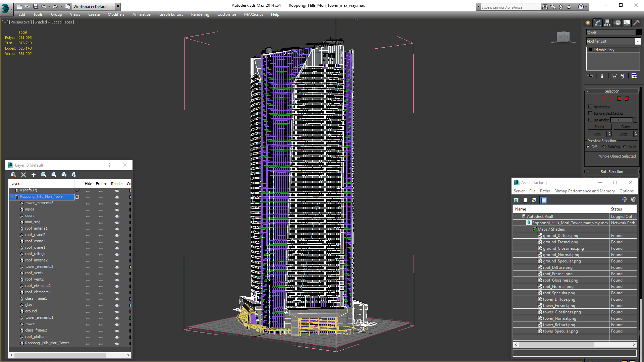Open the Motion command panel tab
Viewport: 644px width, 362px height.
point(618,23)
